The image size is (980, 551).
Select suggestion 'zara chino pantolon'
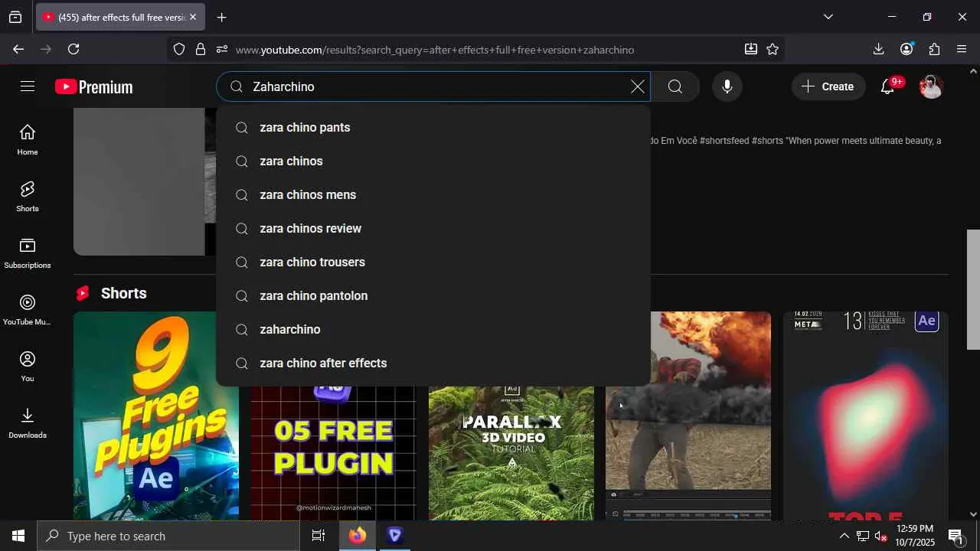point(433,296)
